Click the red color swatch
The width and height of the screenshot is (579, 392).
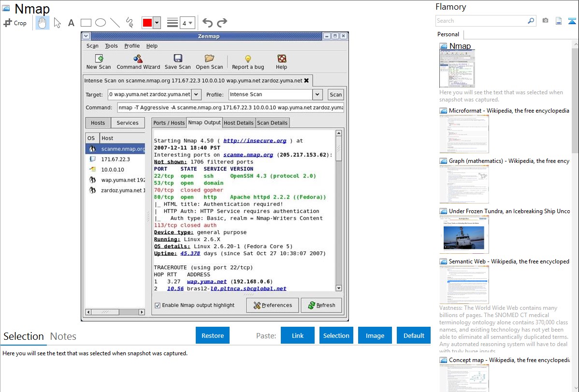tap(147, 23)
